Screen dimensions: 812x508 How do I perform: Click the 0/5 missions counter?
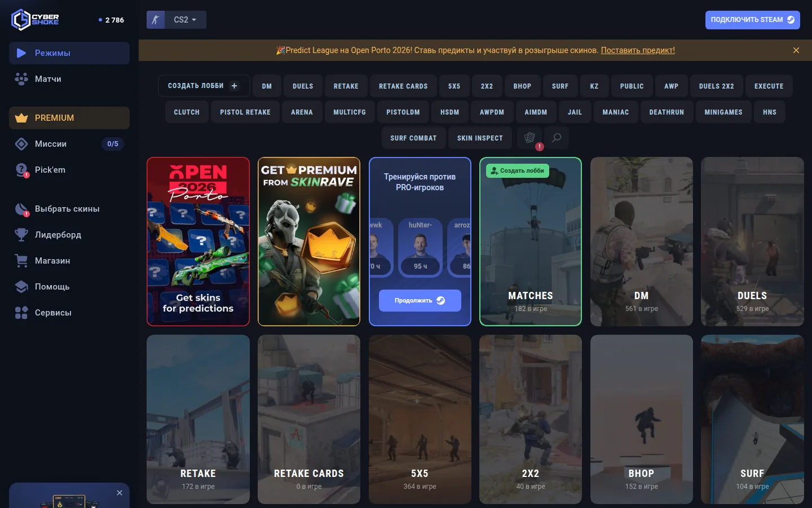point(113,144)
